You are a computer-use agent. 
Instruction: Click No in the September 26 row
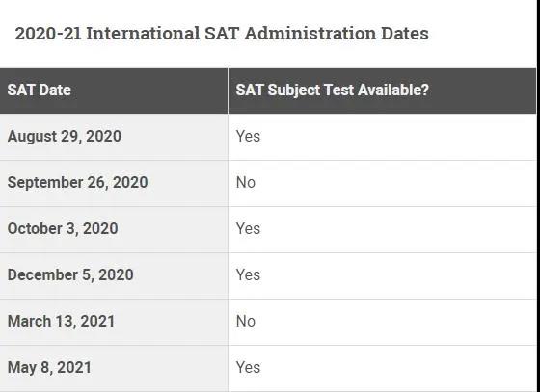(x=246, y=183)
